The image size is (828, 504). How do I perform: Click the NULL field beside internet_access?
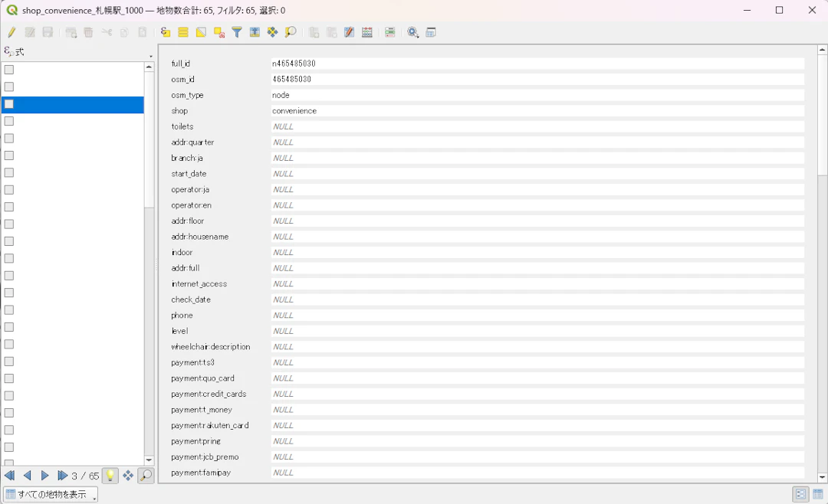537,284
